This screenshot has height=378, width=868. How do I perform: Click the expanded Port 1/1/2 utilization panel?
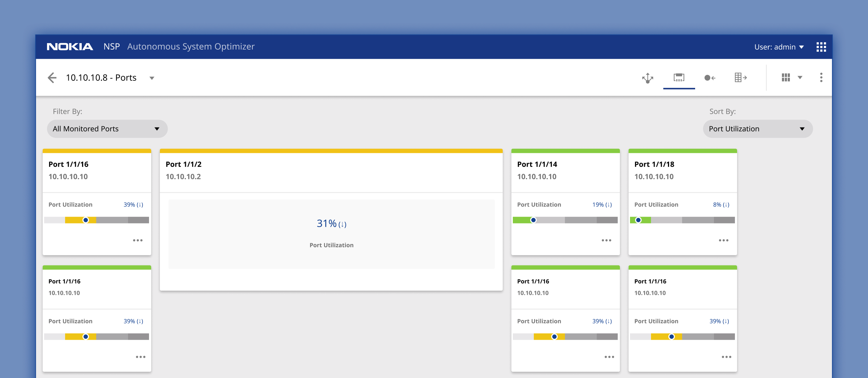click(331, 234)
